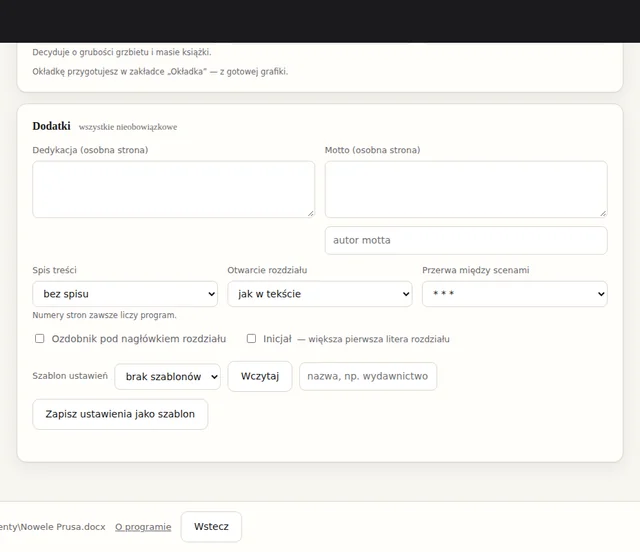640x552 pixels.
Task: Click the 'Okładkę przygotujesz w zakładce' hint text
Action: tap(160, 71)
